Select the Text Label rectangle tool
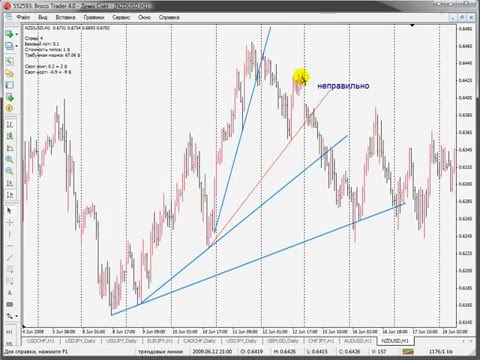The image size is (480, 360). [x=10, y=304]
